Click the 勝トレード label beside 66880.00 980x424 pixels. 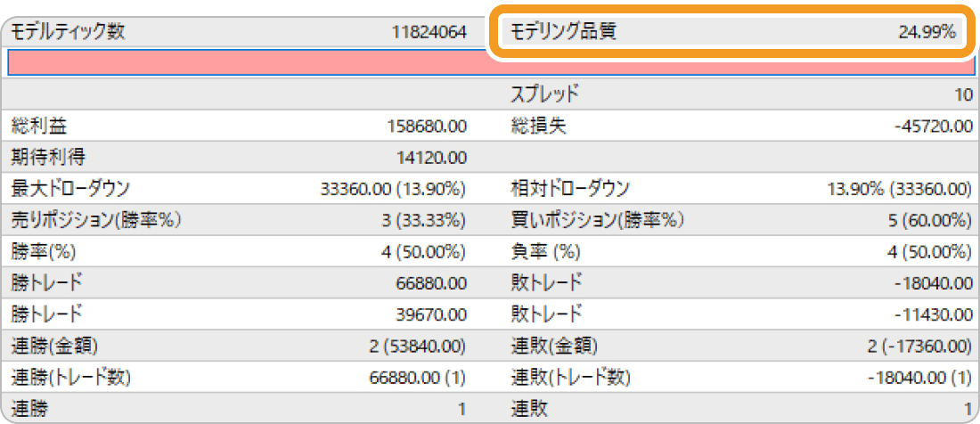(x=46, y=282)
